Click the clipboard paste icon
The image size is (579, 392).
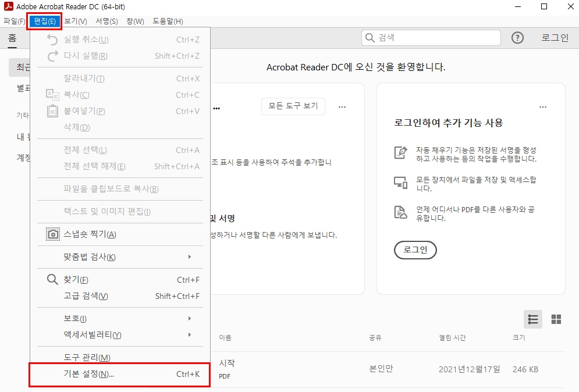pos(53,111)
